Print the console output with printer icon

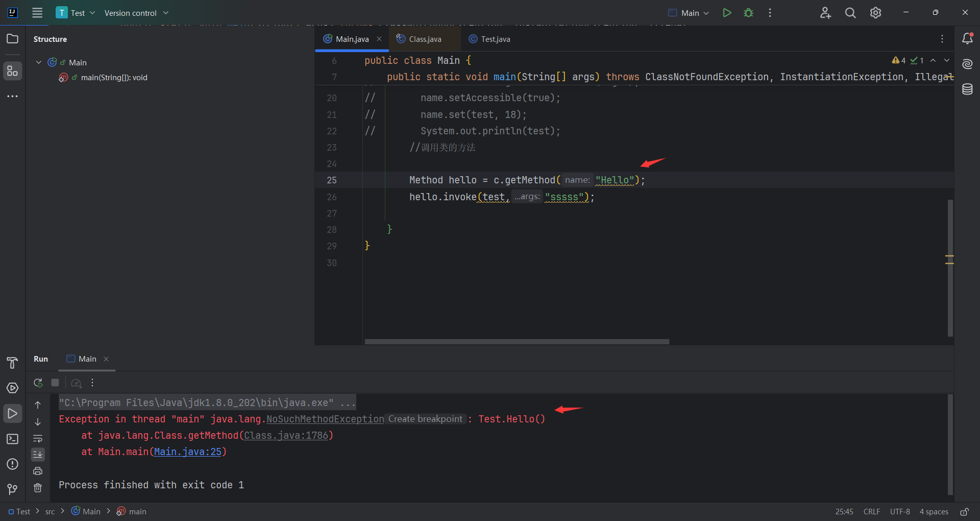38,471
